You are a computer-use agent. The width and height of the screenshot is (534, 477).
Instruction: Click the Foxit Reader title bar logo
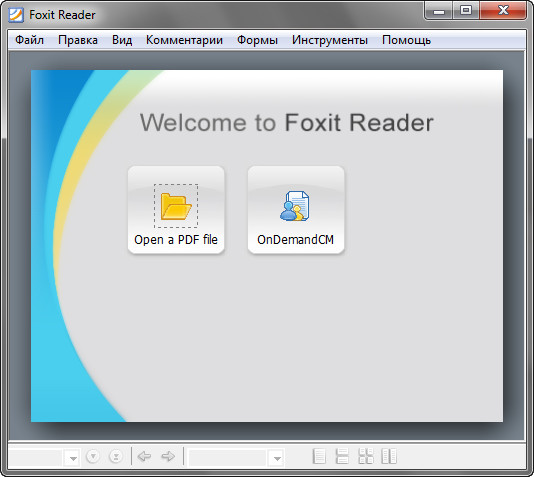click(x=16, y=15)
